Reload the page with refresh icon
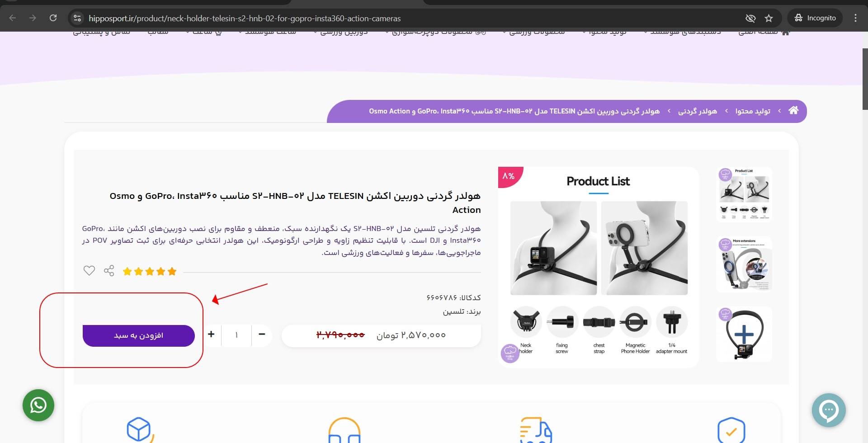Image resolution: width=868 pixels, height=443 pixels. point(53,18)
